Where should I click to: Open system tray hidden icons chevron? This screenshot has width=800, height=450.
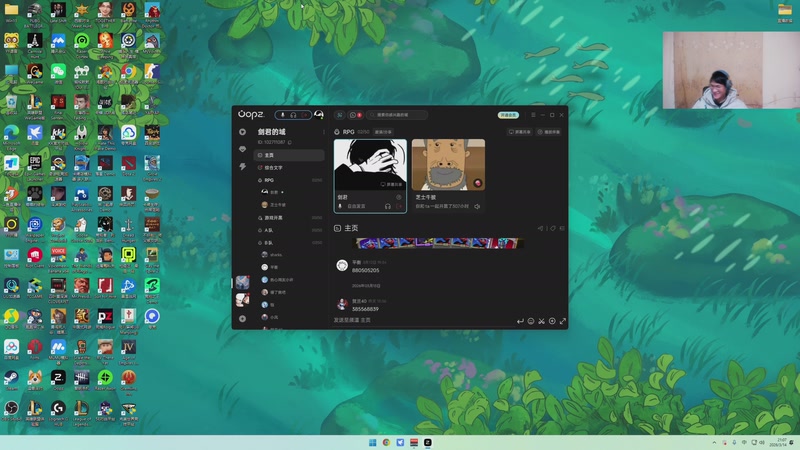pyautogui.click(x=714, y=442)
